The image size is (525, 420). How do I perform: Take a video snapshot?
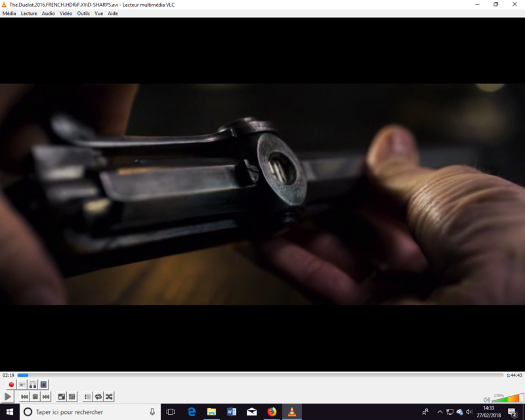(22, 385)
